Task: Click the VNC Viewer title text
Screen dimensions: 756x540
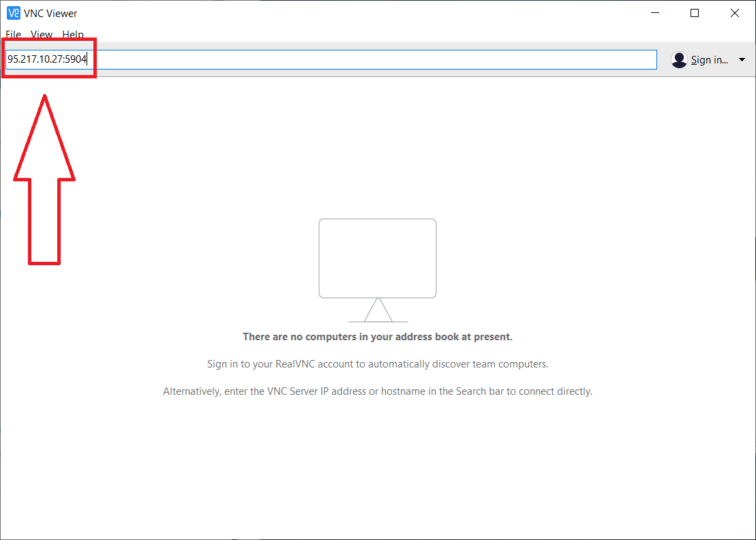Action: [x=50, y=14]
